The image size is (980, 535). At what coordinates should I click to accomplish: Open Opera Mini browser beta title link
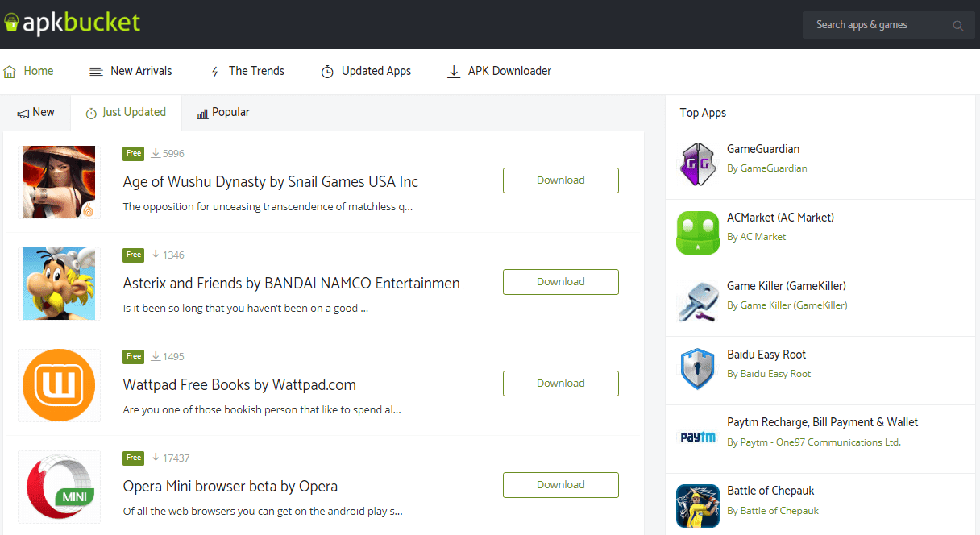click(230, 486)
